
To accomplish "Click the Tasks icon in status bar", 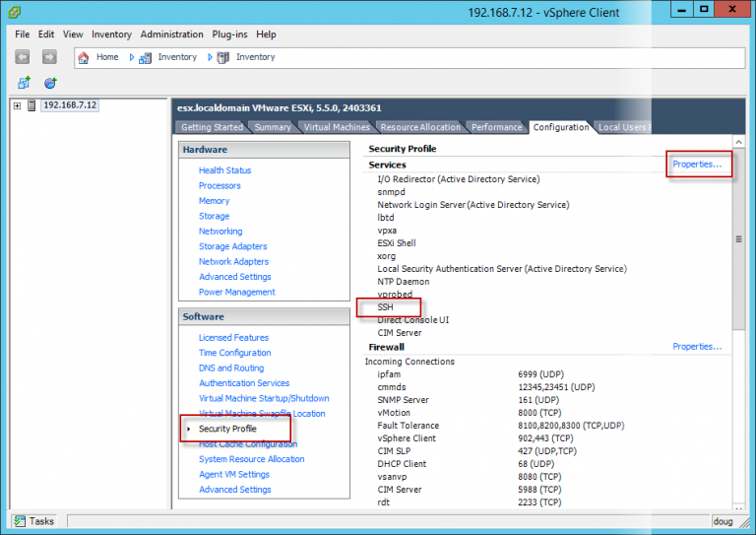I will pos(19,521).
